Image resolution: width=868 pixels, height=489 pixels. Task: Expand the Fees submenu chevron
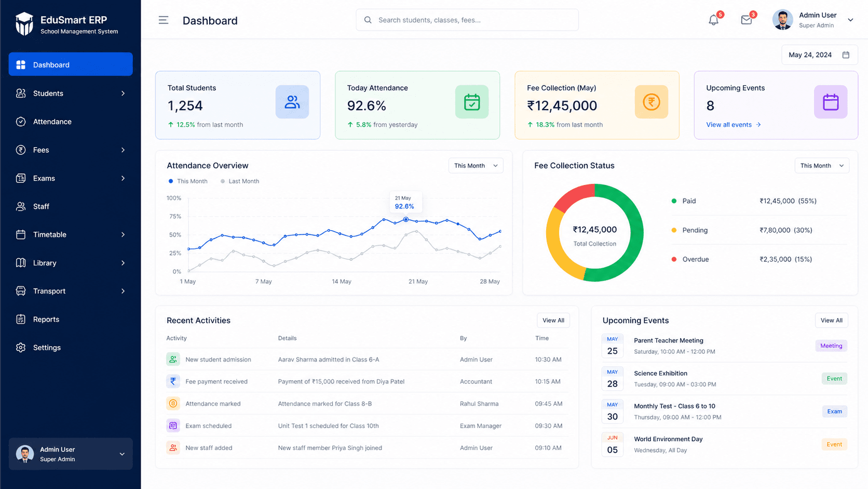point(123,150)
